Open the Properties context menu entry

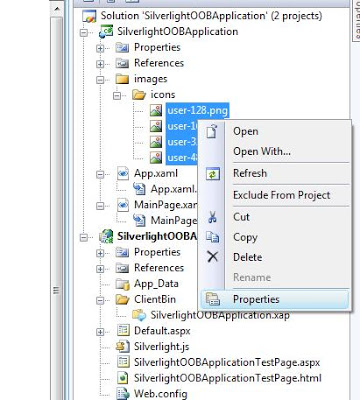tap(275, 299)
